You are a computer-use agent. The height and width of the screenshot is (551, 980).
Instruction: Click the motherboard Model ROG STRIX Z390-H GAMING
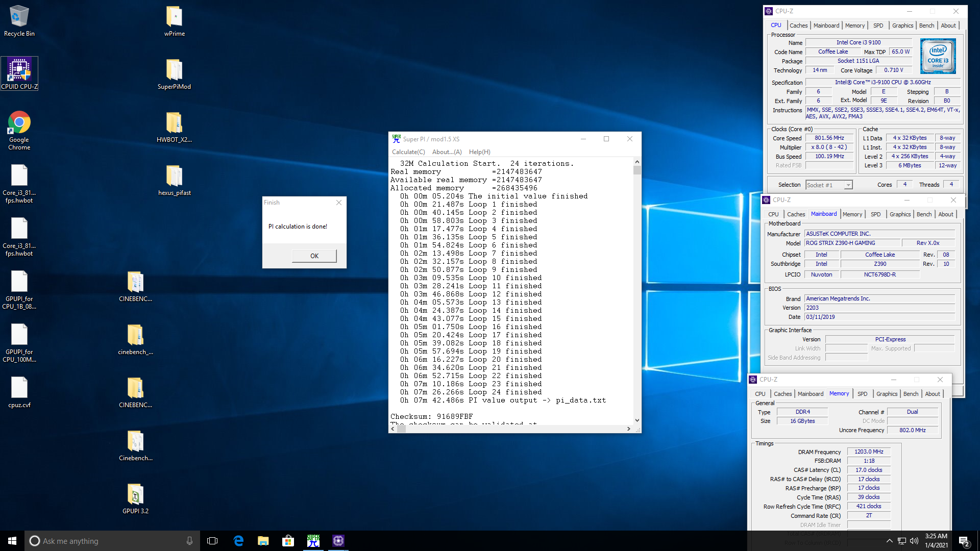[x=851, y=243]
